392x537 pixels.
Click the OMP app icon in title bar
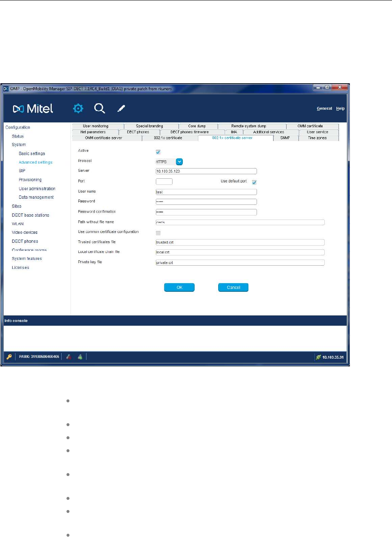(x=6, y=89)
